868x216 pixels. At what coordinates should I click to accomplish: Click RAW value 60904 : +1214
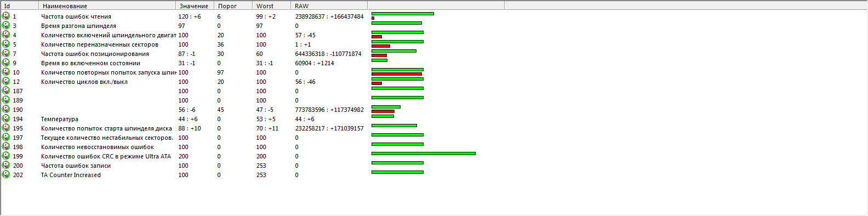pyautogui.click(x=315, y=63)
